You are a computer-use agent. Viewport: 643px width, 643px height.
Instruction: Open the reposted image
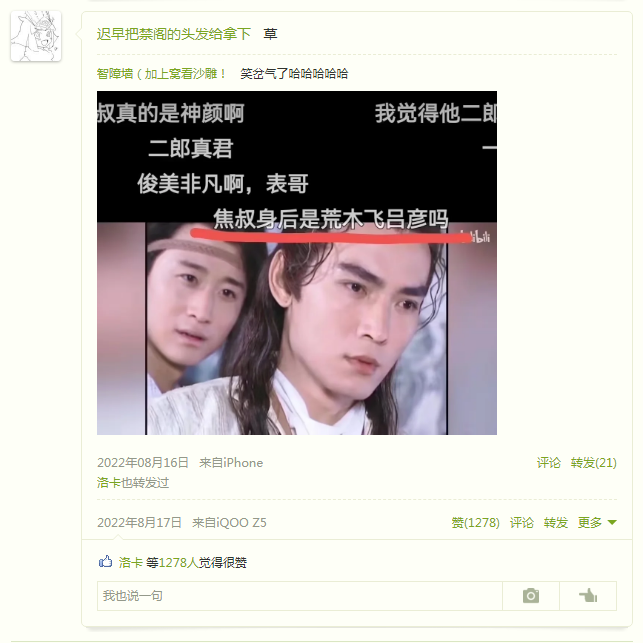(x=296, y=263)
